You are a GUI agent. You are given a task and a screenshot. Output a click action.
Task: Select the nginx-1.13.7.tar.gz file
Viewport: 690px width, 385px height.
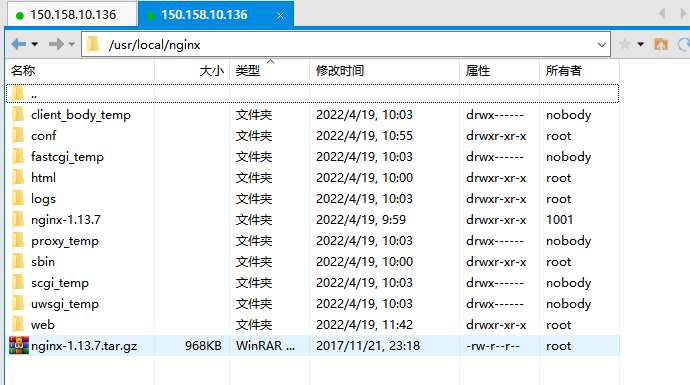[312, 346]
